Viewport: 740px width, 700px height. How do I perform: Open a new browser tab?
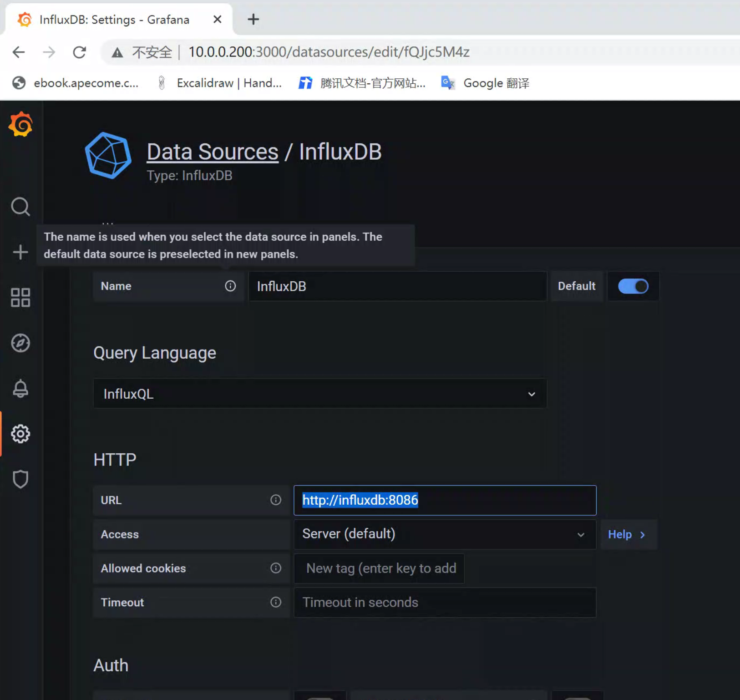pos(253,20)
